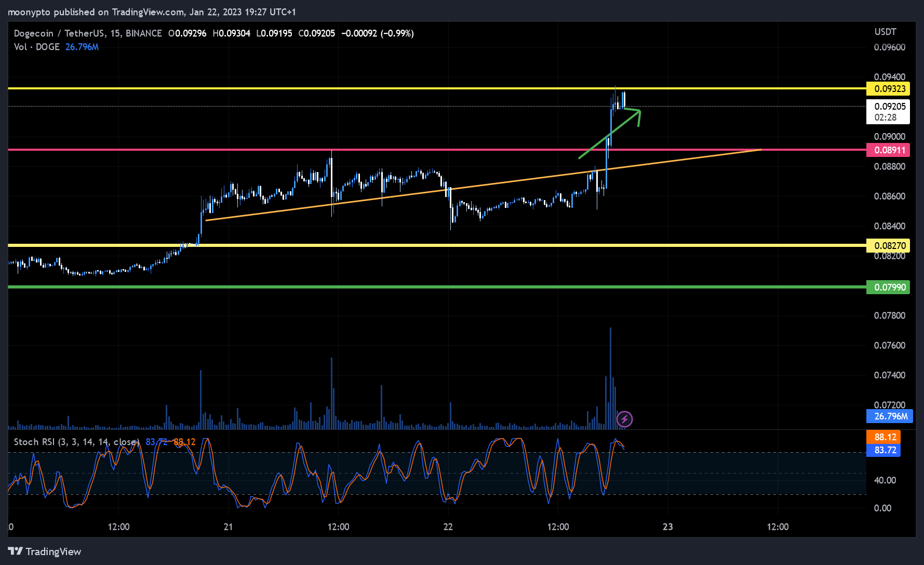
Task: Click the 21 date label on time axis
Action: (x=228, y=527)
